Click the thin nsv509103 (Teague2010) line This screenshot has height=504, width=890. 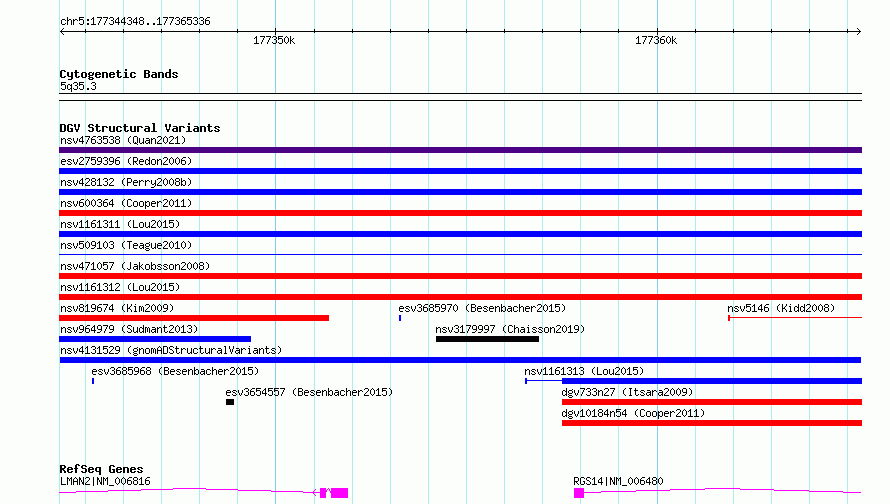pos(460,254)
